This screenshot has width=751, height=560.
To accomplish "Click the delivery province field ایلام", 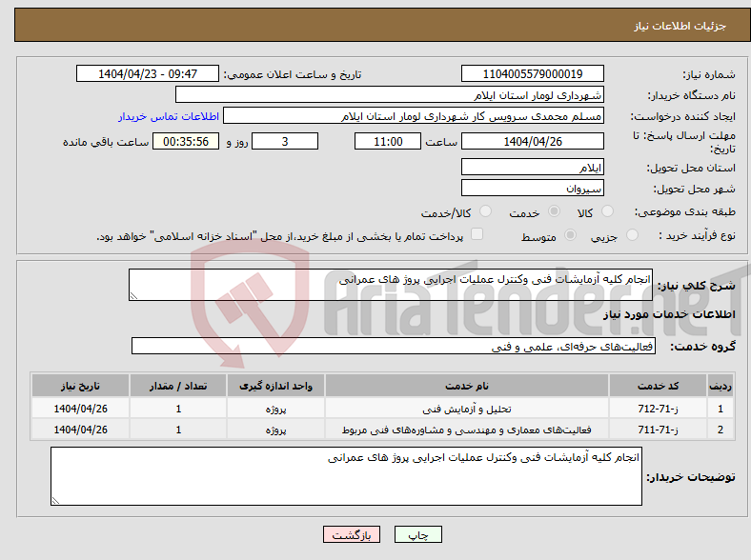I will tap(532, 167).
